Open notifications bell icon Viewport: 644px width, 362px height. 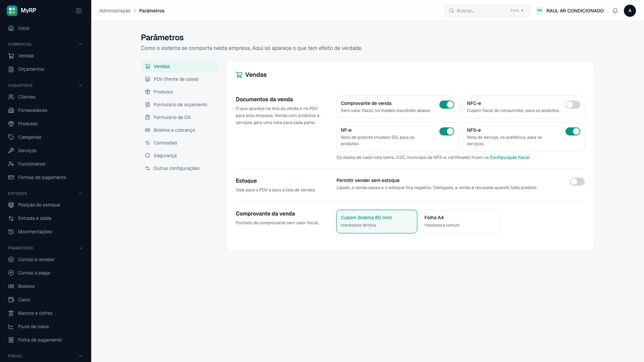tap(615, 11)
